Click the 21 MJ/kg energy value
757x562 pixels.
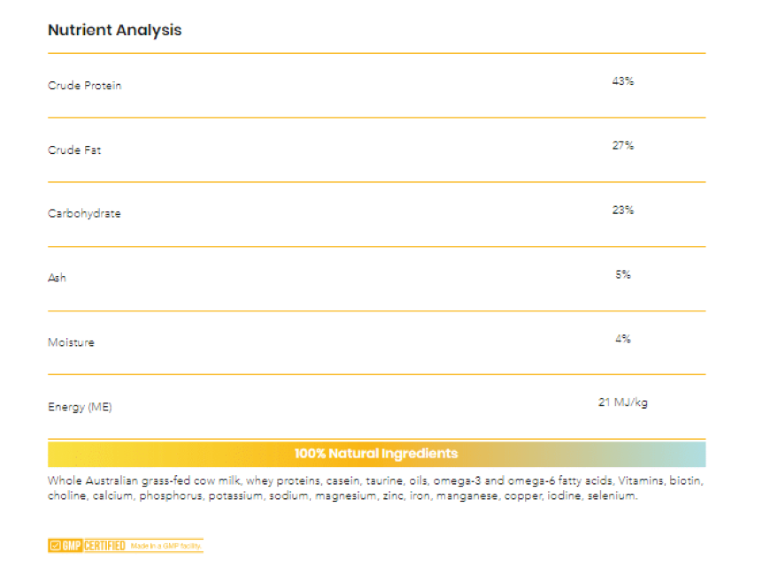(x=622, y=403)
